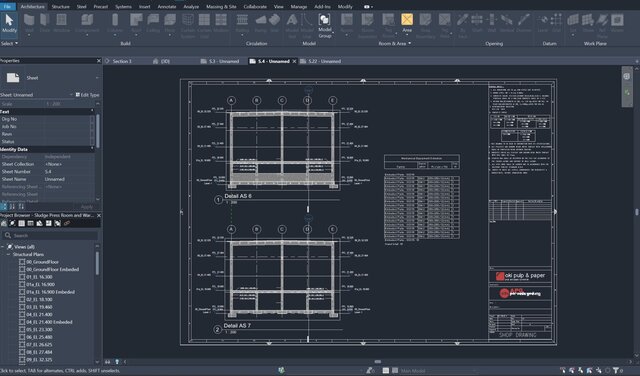Image resolution: width=640 pixels, height=376 pixels.
Task: Open the 01_El. 16.300 plan view
Action: pyautogui.click(x=39, y=277)
